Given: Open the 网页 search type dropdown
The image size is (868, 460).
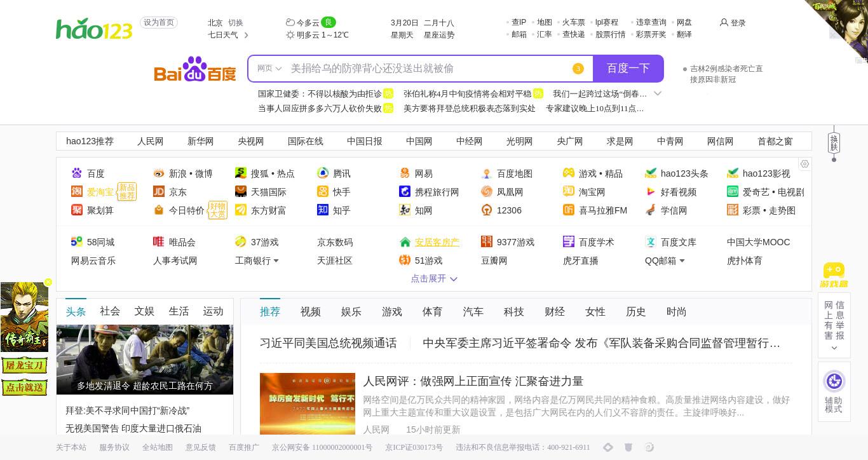Looking at the screenshot, I should click(269, 69).
